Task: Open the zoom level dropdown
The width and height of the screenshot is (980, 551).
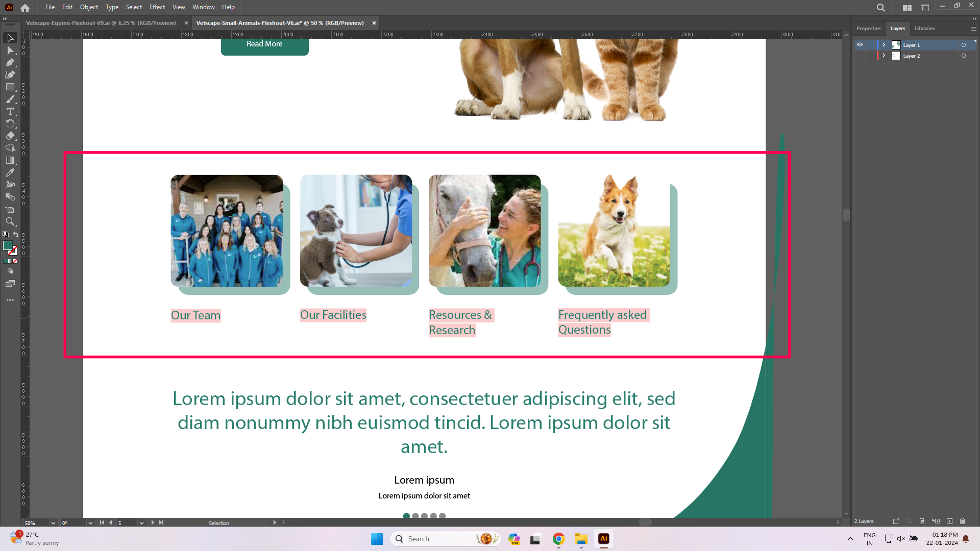Action: click(x=53, y=523)
